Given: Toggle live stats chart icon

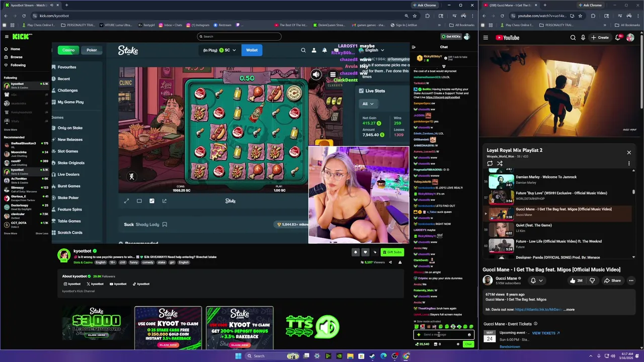Looking at the screenshot, I should tap(152, 201).
